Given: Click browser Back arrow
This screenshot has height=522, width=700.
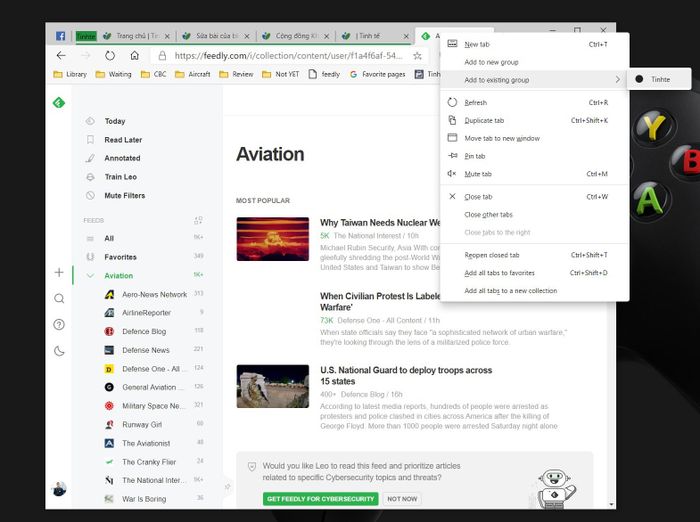Looking at the screenshot, I should point(61,55).
